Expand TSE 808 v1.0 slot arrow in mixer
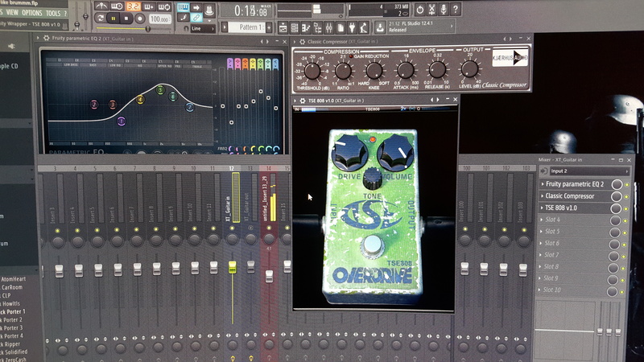 pos(542,208)
